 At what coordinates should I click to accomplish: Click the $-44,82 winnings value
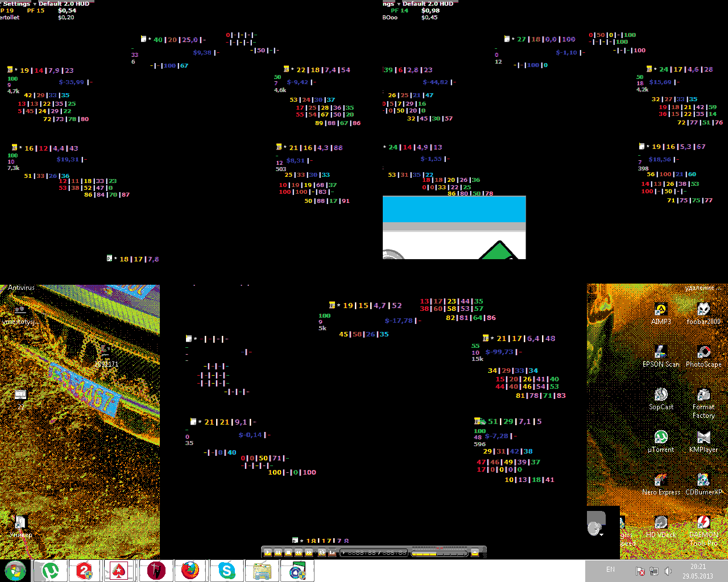(x=435, y=82)
